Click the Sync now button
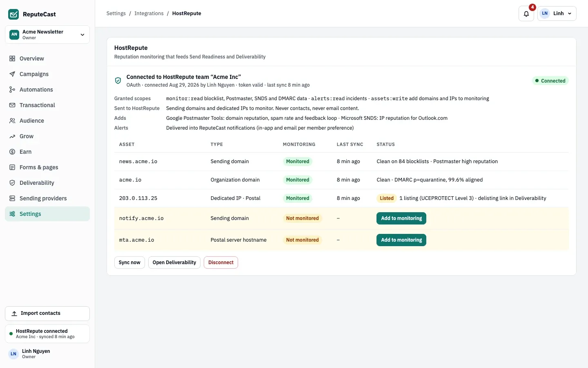The image size is (588, 368). 129,263
